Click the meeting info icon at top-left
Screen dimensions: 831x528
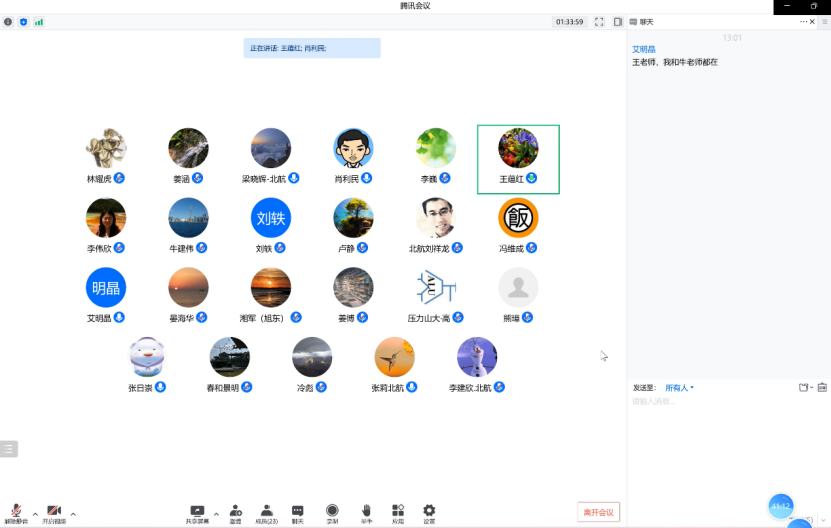8,21
